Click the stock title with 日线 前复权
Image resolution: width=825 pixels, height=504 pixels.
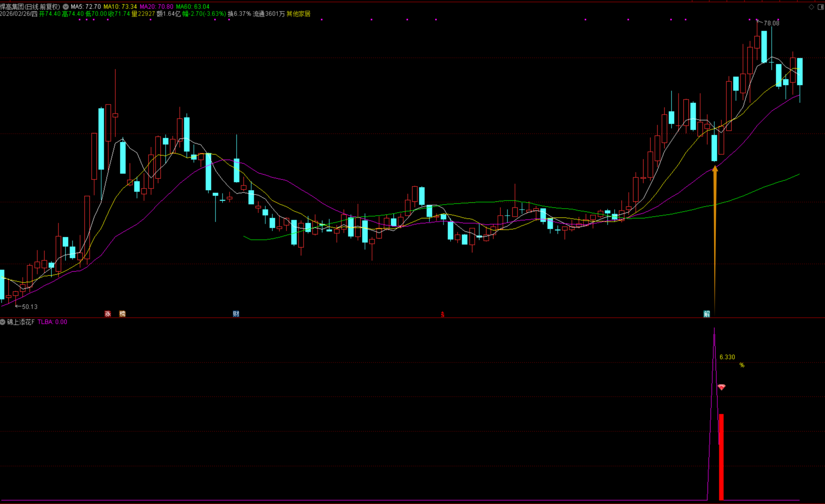click(x=30, y=6)
